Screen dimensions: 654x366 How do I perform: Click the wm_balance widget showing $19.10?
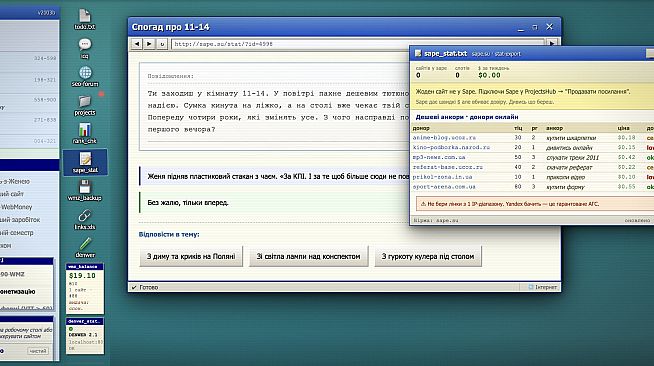click(85, 288)
